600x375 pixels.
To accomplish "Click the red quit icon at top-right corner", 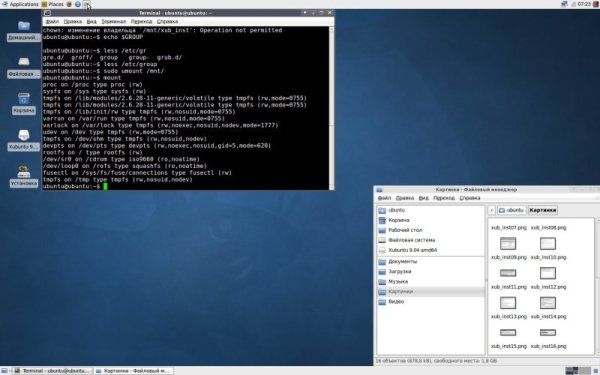I will click(596, 4).
